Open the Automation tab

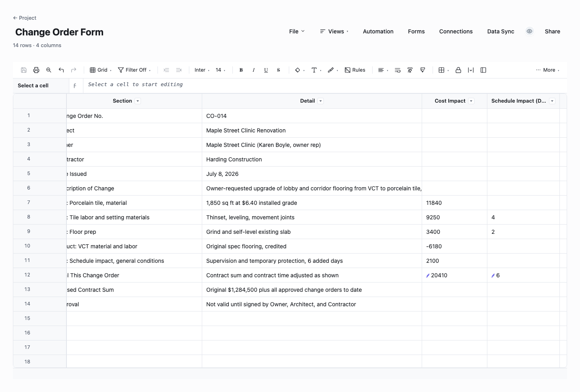[x=378, y=31]
